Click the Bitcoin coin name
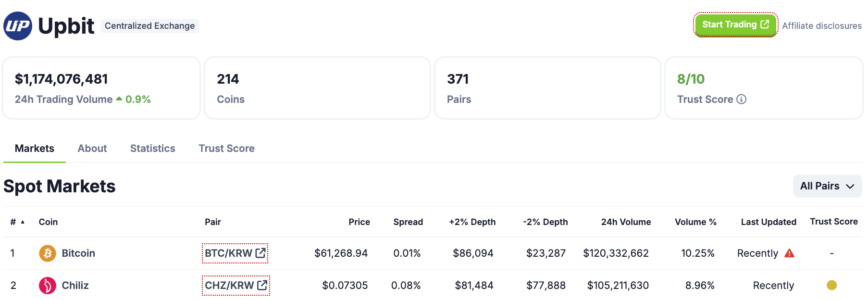The image size is (868, 300). [x=78, y=253]
